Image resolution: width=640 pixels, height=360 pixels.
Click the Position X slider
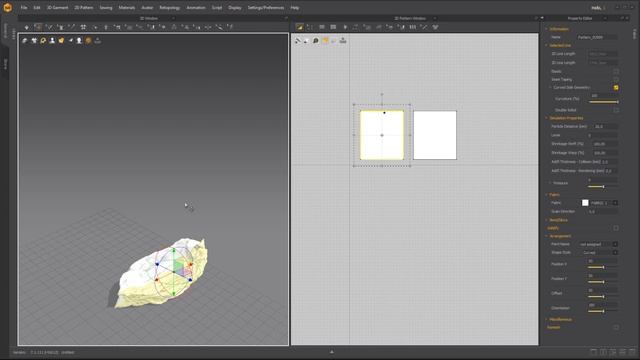click(603, 267)
